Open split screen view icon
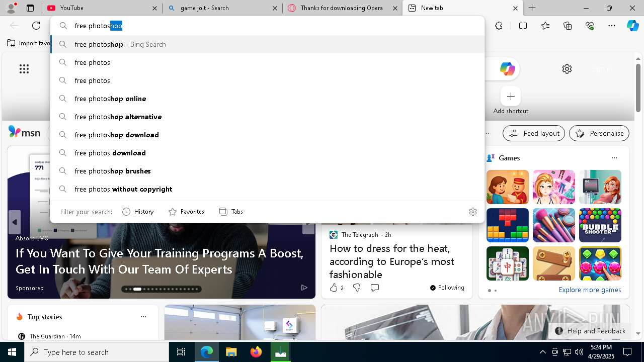The image size is (644, 362). click(x=523, y=26)
